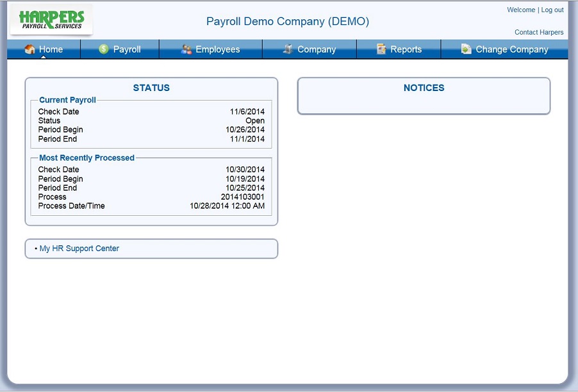Select the Company menu item
The width and height of the screenshot is (578, 392).
317,49
